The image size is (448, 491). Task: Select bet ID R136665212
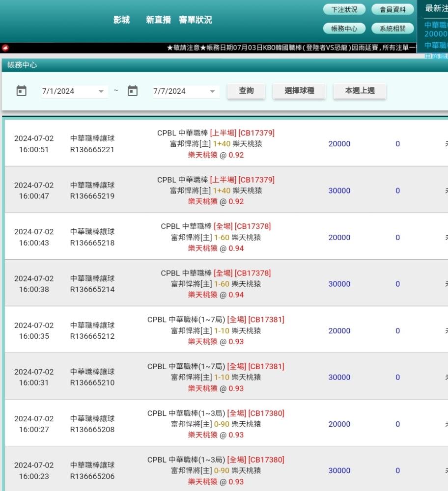coord(92,336)
